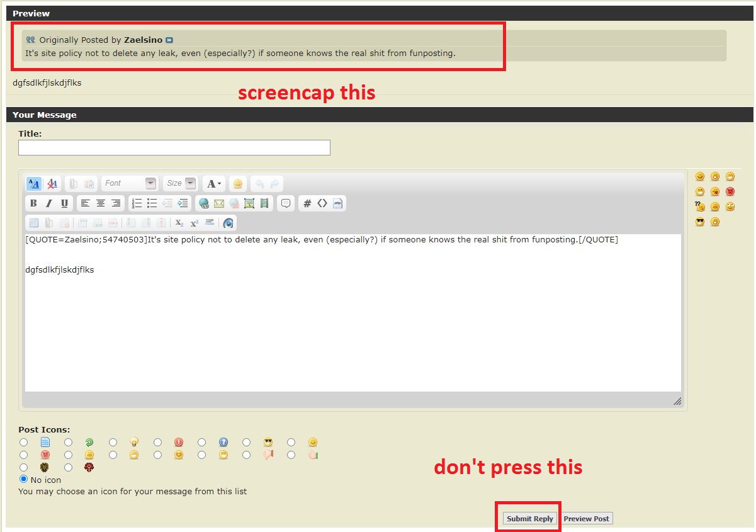Select the red Horde emblem post icon radio
Viewport: 756px width, 532px height.
click(x=68, y=467)
